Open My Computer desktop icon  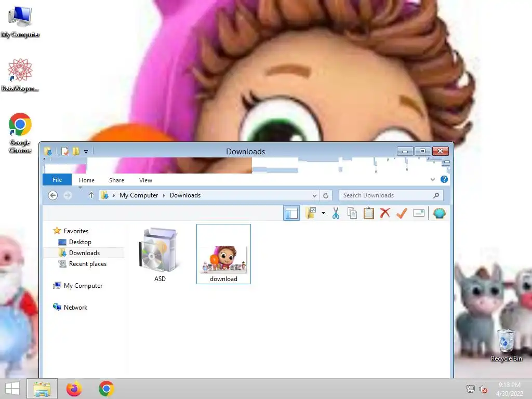click(x=20, y=22)
